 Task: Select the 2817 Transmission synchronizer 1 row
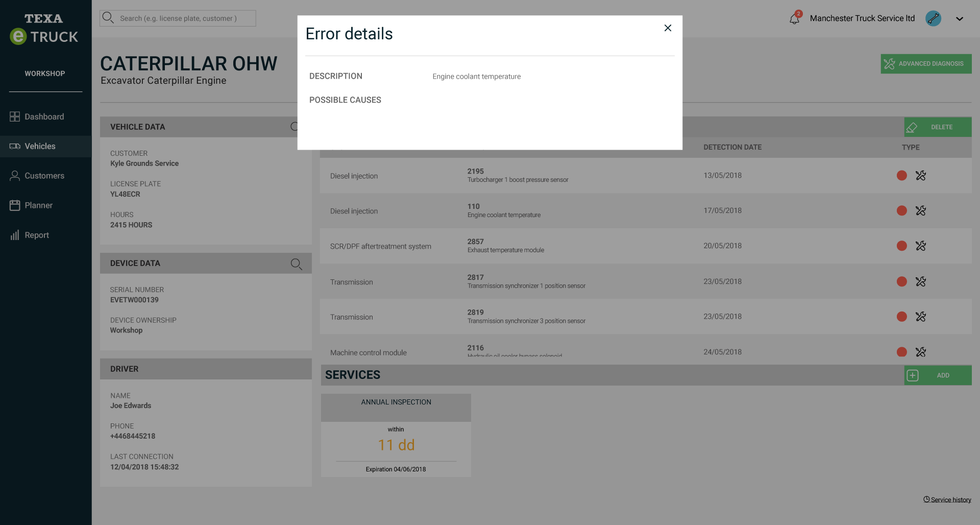[x=646, y=281]
